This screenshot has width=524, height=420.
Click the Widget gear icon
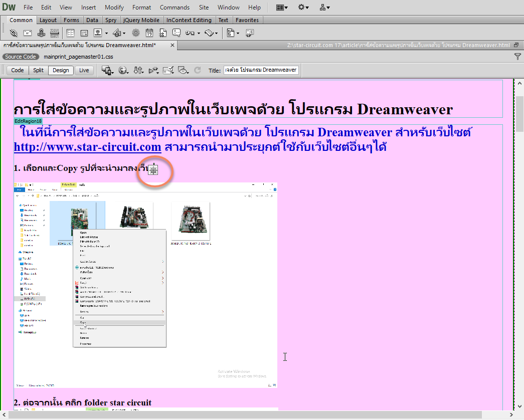(136, 33)
